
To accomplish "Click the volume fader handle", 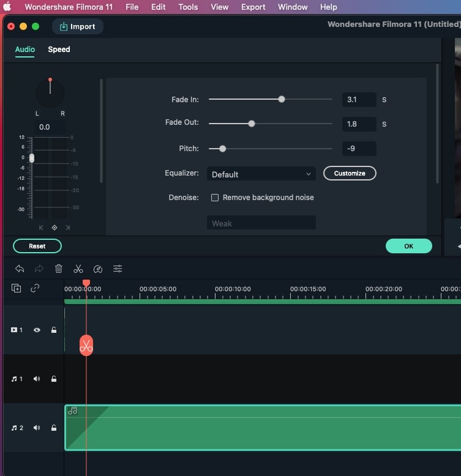I will pyautogui.click(x=32, y=158).
